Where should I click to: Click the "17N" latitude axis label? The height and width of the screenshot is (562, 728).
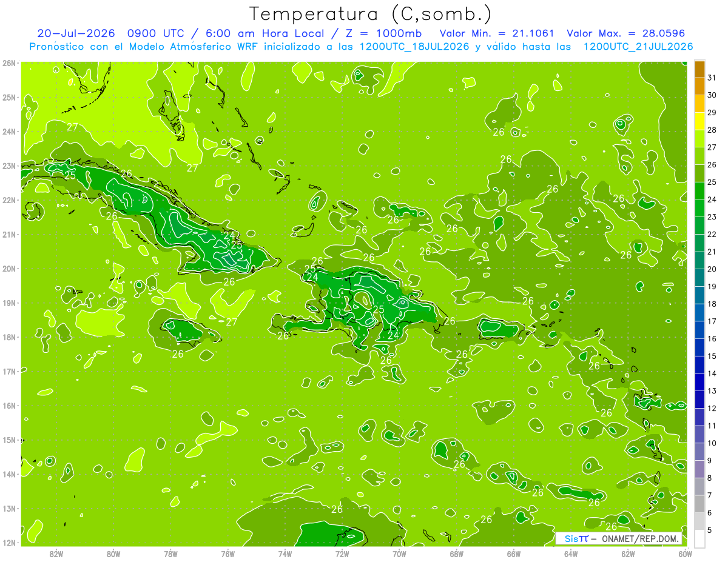(x=10, y=371)
